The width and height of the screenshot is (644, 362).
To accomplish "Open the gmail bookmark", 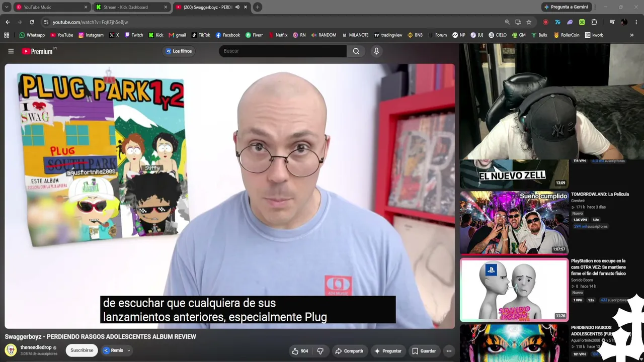I will click(x=177, y=35).
